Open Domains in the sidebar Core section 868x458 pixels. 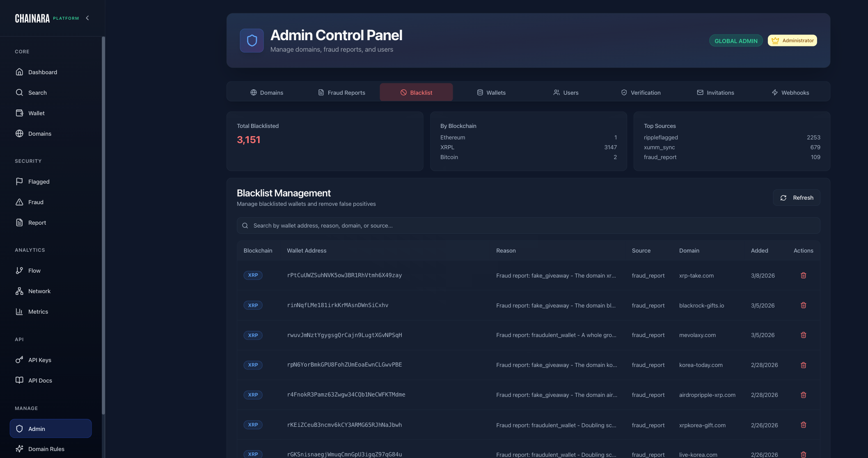click(51, 134)
